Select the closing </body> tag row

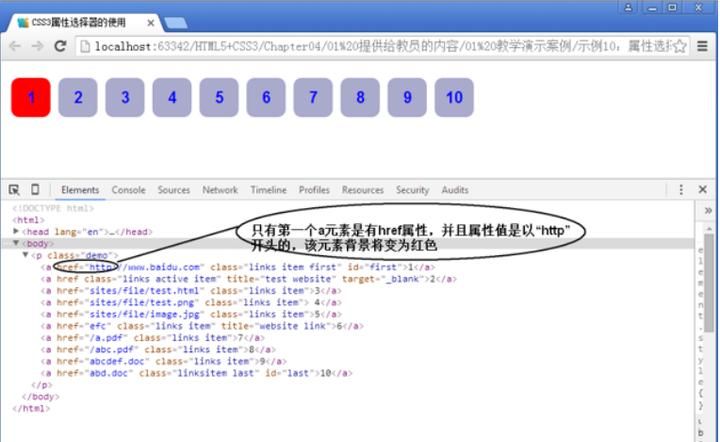[x=40, y=397]
